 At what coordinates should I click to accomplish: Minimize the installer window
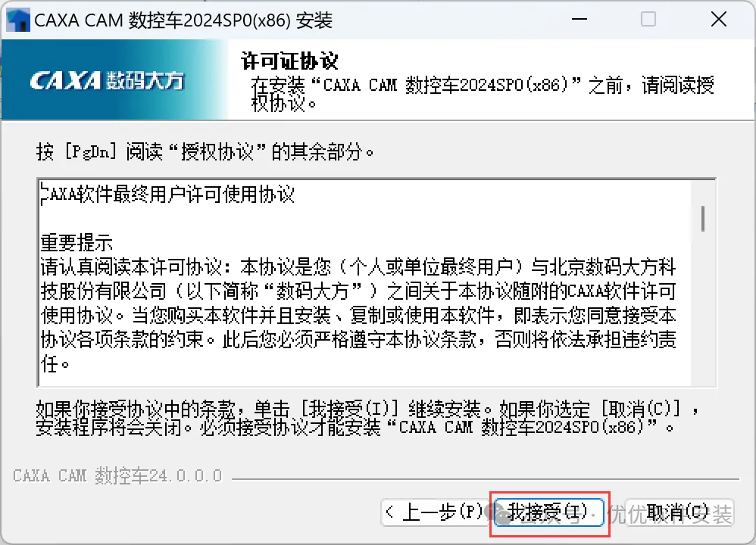point(579,19)
